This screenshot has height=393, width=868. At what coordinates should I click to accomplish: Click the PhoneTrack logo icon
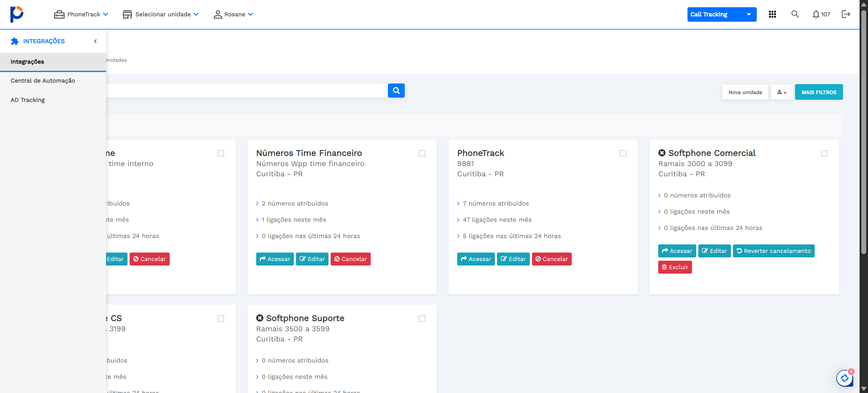point(17,14)
